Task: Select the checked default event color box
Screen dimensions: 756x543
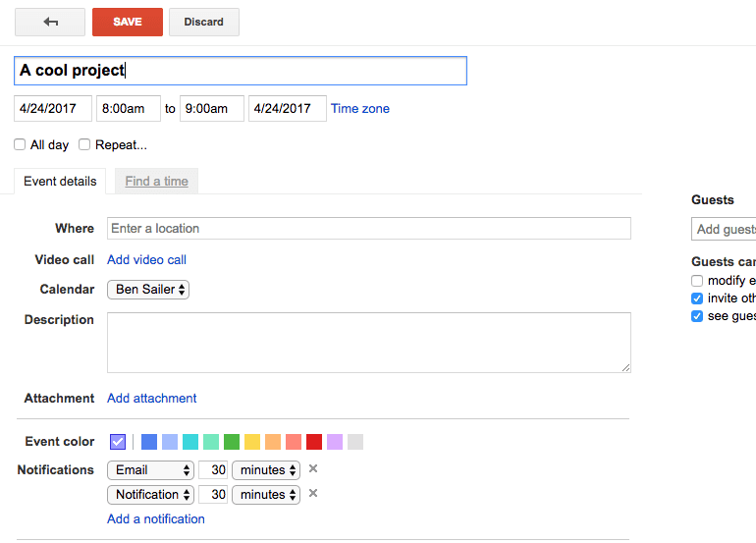Action: click(x=118, y=442)
